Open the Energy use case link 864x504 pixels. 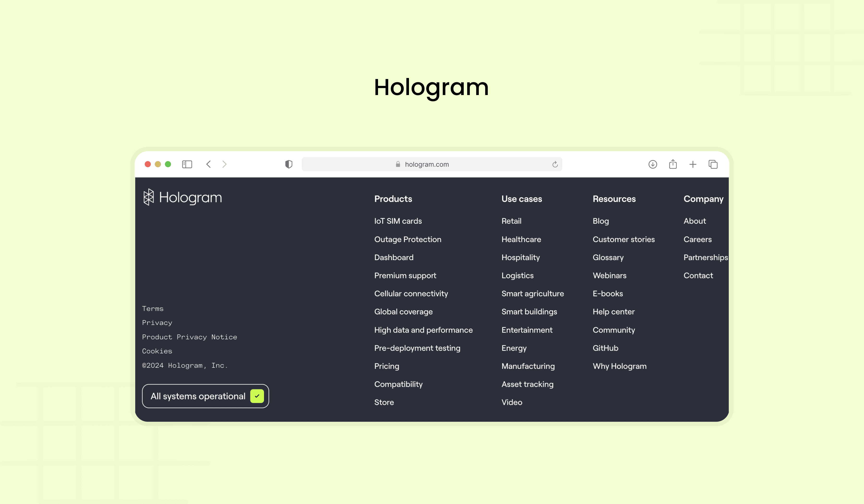pyautogui.click(x=514, y=348)
